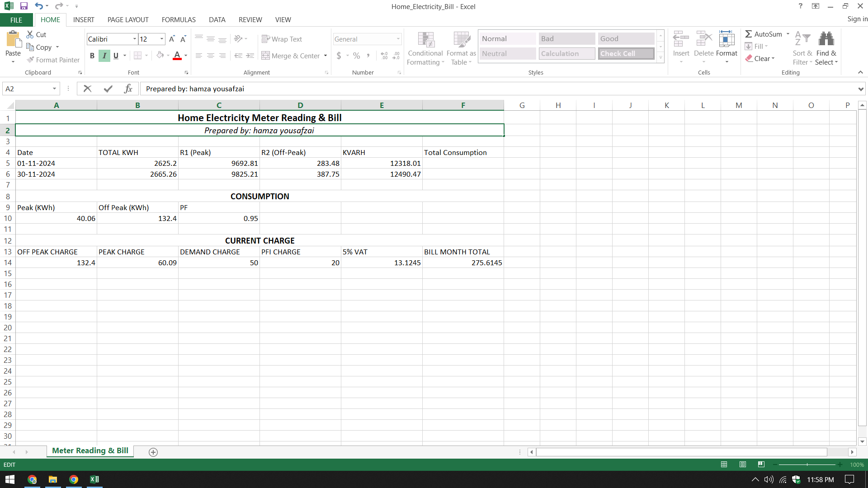Select the Meter Reading & Bill sheet tab
868x488 pixels.
point(90,450)
